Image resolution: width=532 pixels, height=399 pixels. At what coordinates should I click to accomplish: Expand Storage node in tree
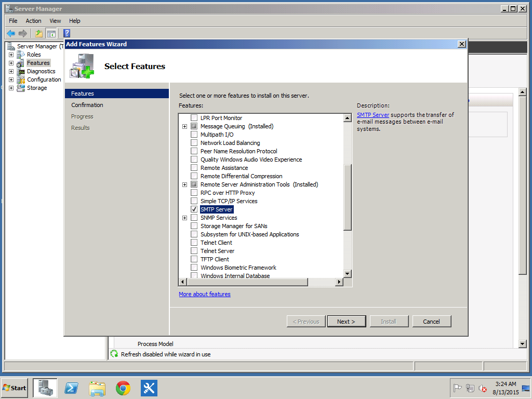(x=11, y=88)
